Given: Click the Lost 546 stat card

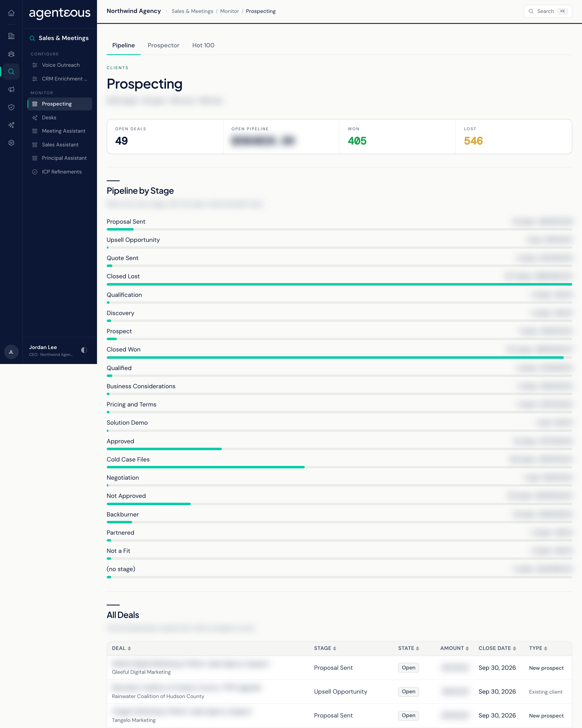Looking at the screenshot, I should 514,136.
